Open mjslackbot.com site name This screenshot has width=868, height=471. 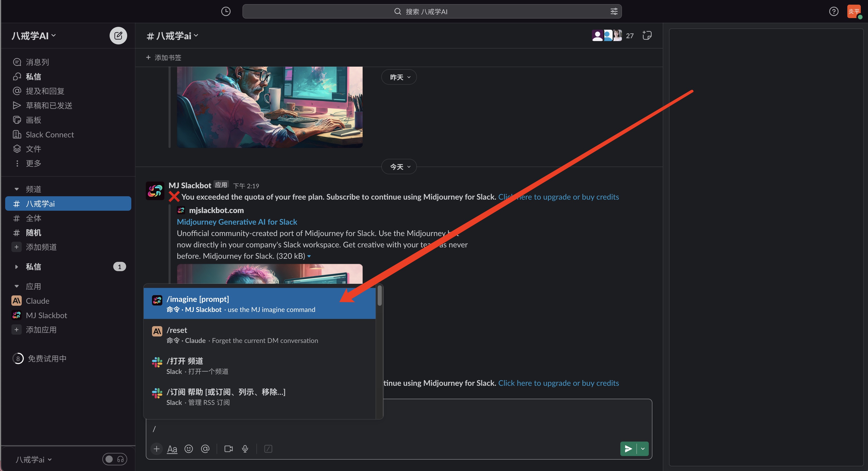[216, 210]
